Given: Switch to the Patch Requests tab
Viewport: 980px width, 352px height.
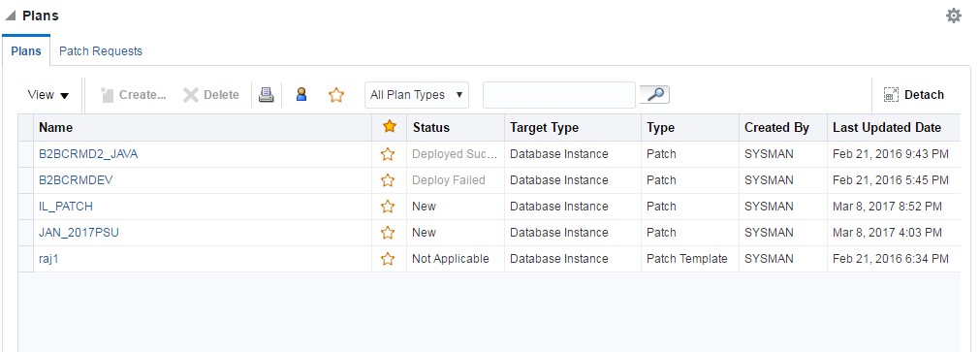Looking at the screenshot, I should 101,51.
